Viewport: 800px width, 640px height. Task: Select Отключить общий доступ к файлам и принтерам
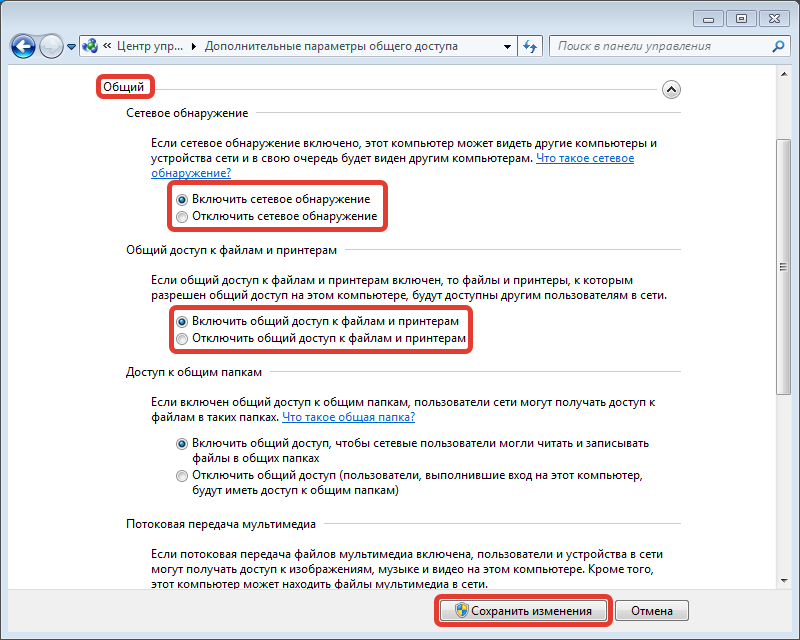tap(321, 338)
